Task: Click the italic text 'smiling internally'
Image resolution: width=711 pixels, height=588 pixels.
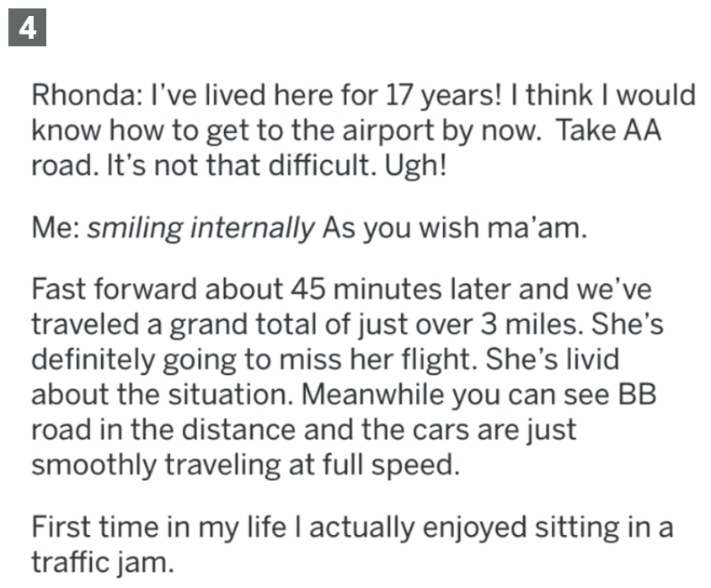Action: 200,228
